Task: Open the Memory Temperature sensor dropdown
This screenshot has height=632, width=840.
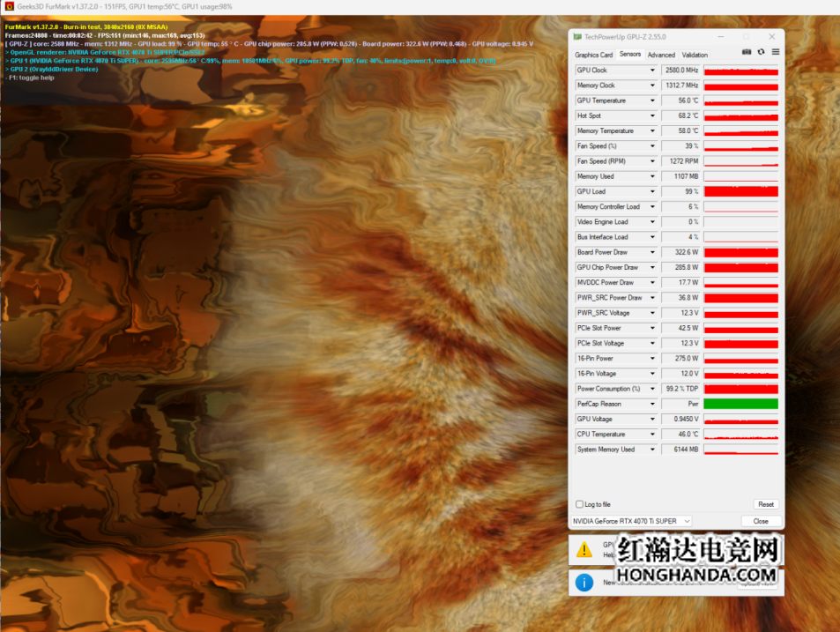Action: pos(652,130)
